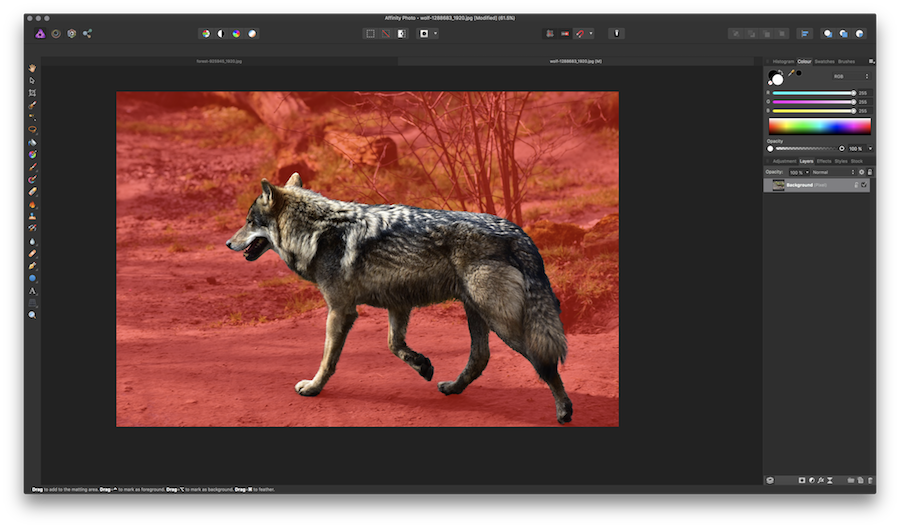Open the RGB colour model dropdown
The width and height of the screenshot is (900, 528).
click(x=853, y=76)
